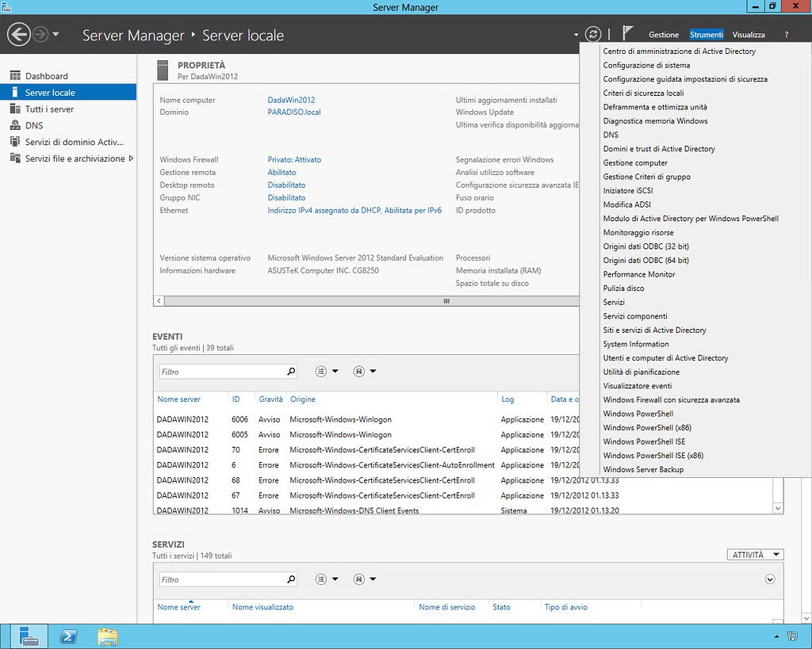Select the AutoEnrollment event row
Screen dimensions: 812x649
tap(368, 464)
